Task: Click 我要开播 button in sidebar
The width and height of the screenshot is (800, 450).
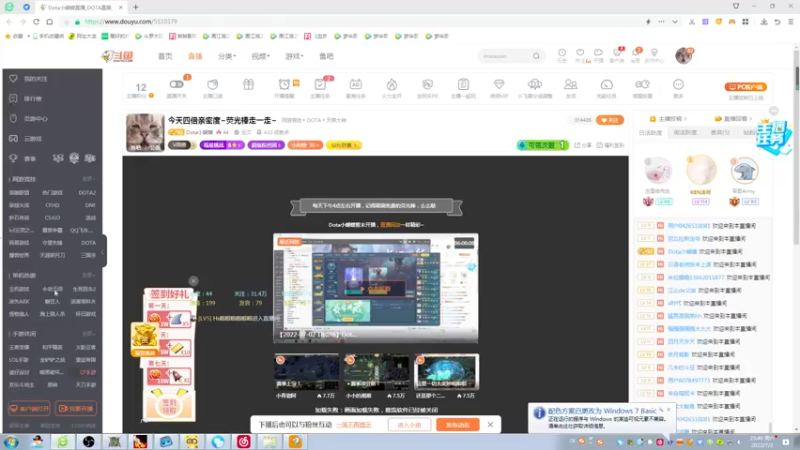Action: [x=76, y=409]
